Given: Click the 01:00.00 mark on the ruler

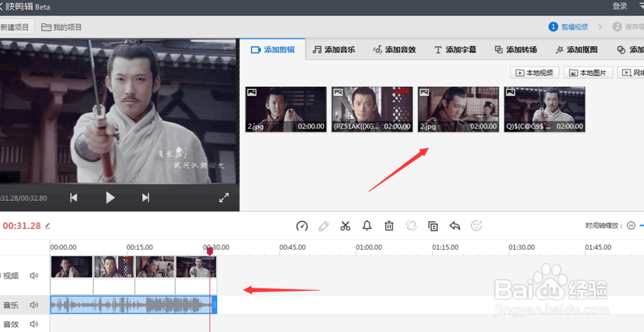Looking at the screenshot, I should tap(369, 248).
